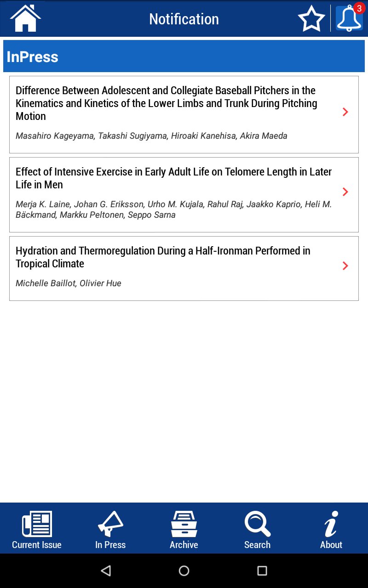Select the InPress section header
The height and width of the screenshot is (588, 368).
point(184,56)
